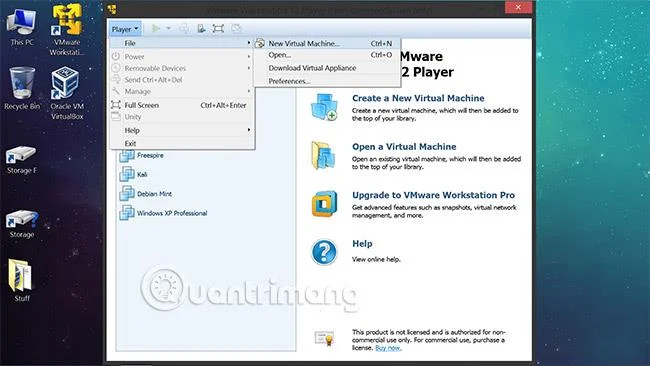650x366 pixels.
Task: Select the Stuff folder on the desktop
Action: (22, 280)
